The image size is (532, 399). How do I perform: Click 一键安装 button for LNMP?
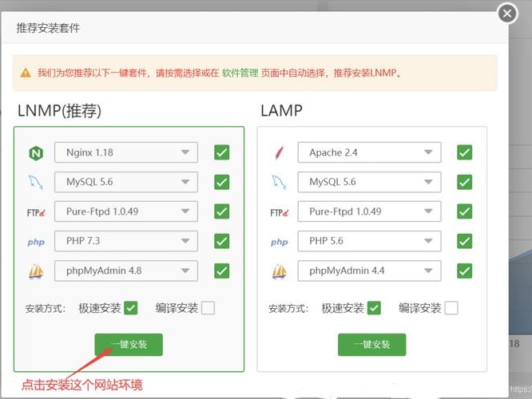(129, 345)
